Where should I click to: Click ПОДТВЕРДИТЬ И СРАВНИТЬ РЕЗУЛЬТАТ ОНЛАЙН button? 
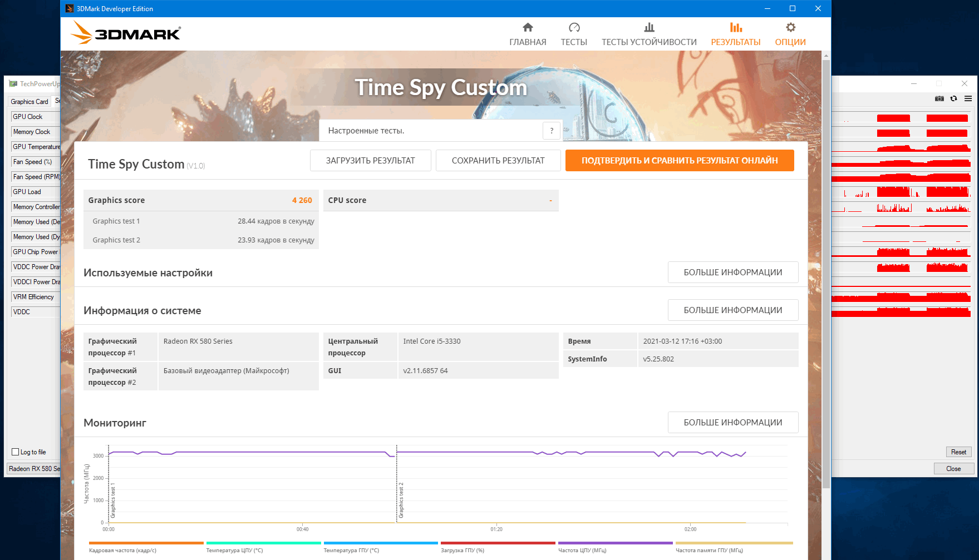point(680,161)
